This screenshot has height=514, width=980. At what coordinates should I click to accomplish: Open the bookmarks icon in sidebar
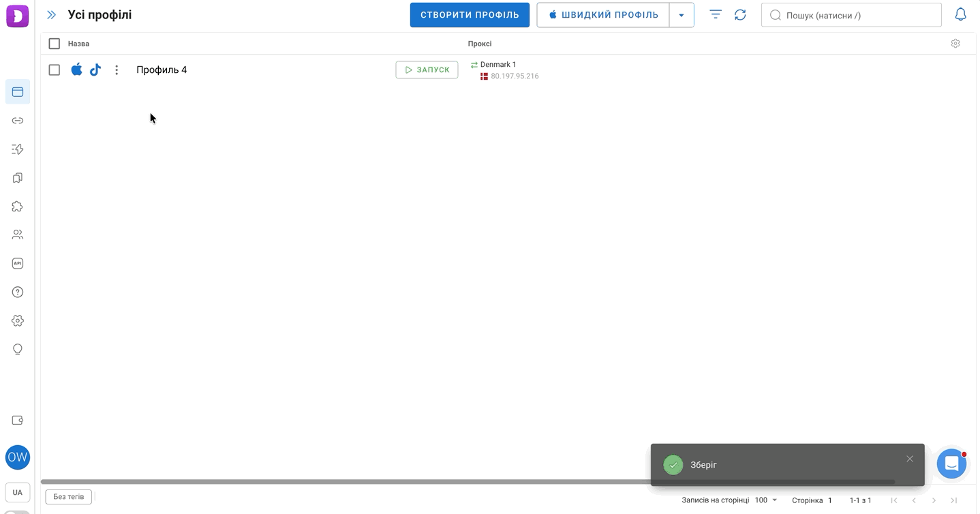[x=18, y=178]
